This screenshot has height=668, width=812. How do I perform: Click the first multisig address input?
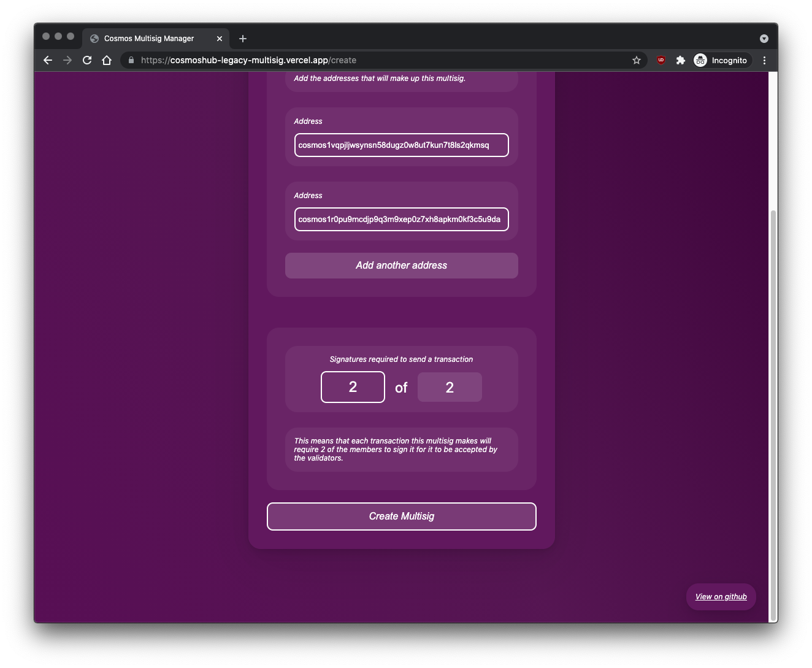(x=401, y=145)
